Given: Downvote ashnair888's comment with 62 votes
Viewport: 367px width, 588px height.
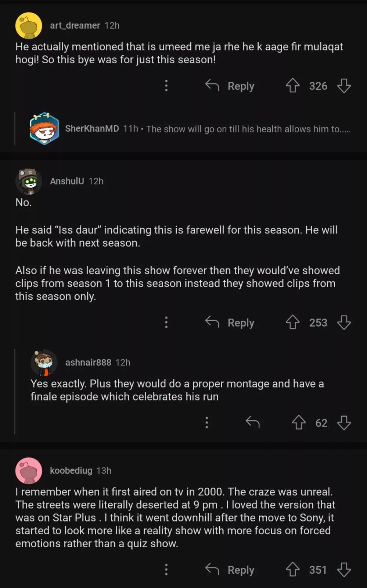Looking at the screenshot, I should coord(344,423).
